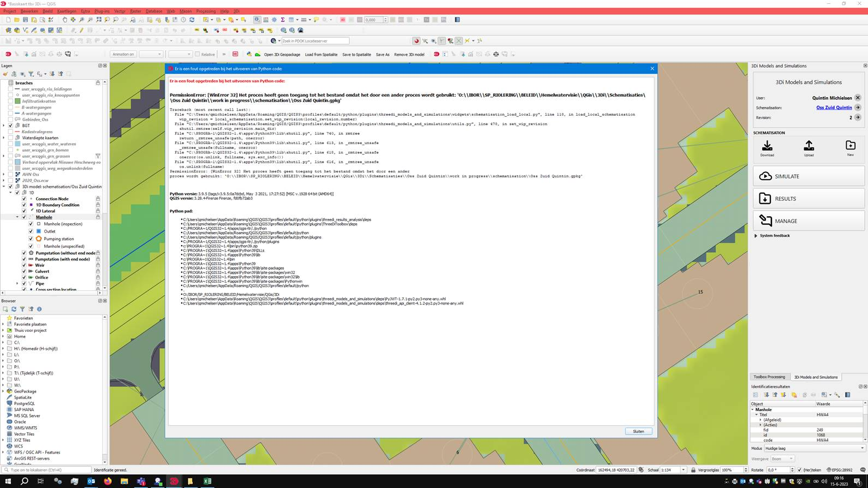Switch to 3Di Models and Simulations tab

pyautogui.click(x=816, y=377)
